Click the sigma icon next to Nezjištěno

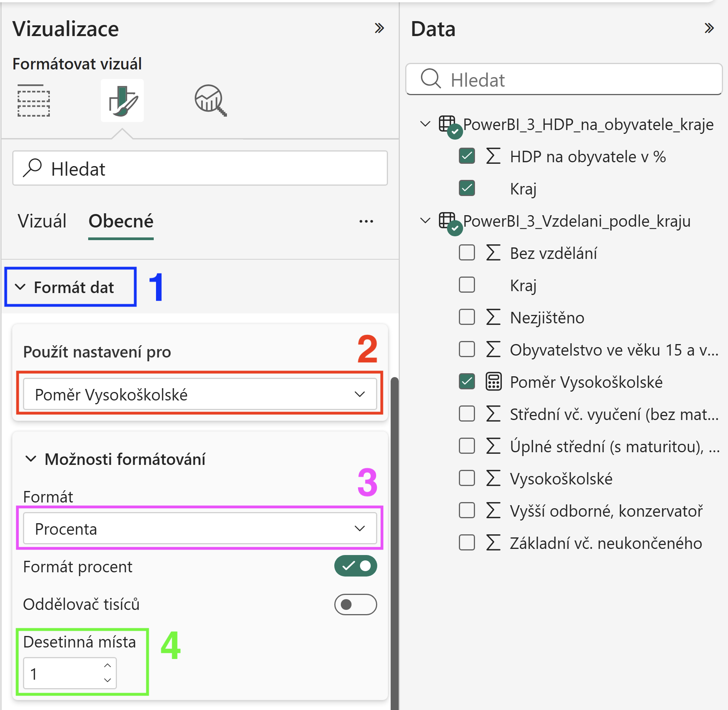[493, 317]
